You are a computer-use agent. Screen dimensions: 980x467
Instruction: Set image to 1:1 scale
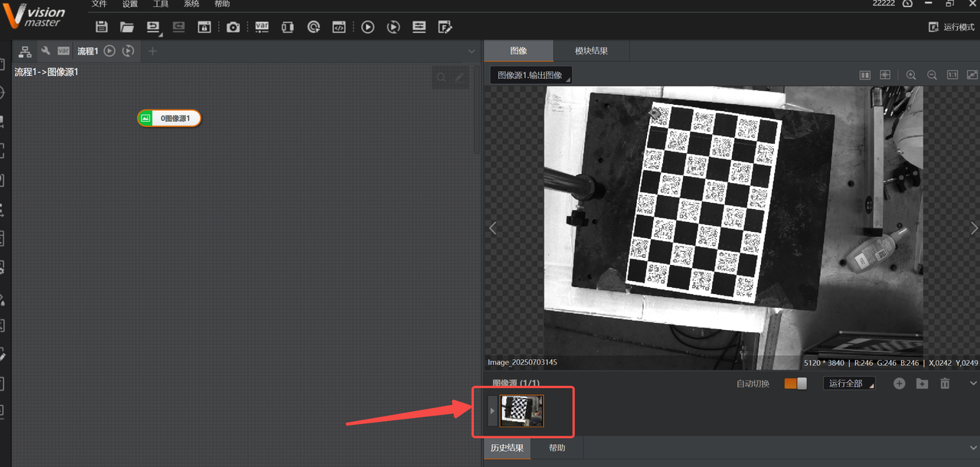952,75
